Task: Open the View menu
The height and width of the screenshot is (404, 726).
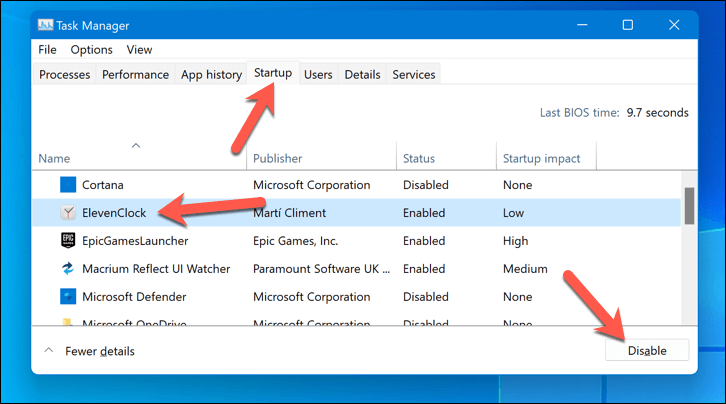Action: 139,49
